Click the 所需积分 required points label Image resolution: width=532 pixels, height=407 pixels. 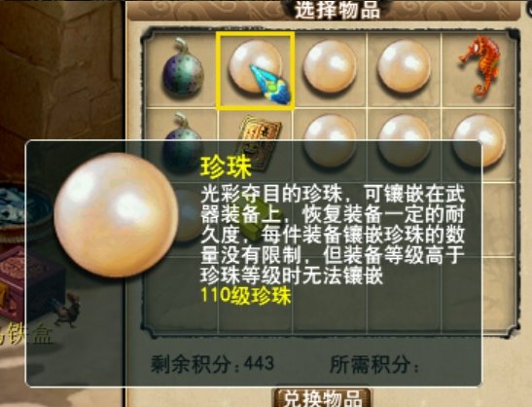click(374, 364)
